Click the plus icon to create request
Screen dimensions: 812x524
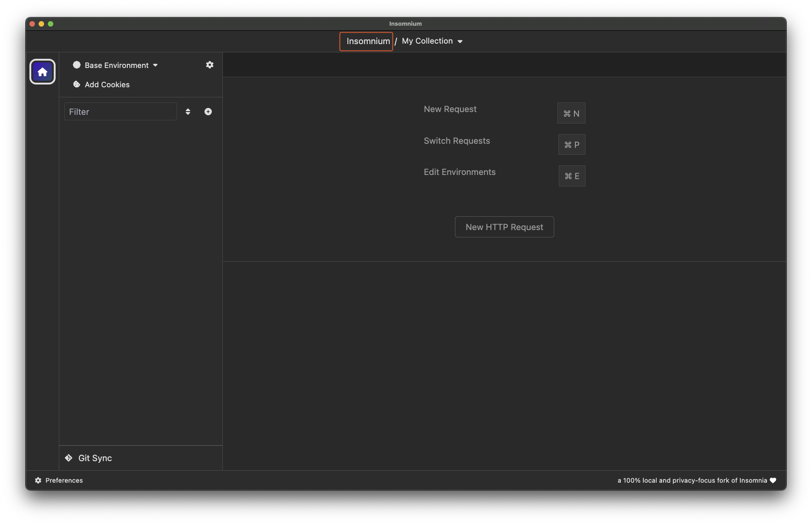tap(208, 112)
